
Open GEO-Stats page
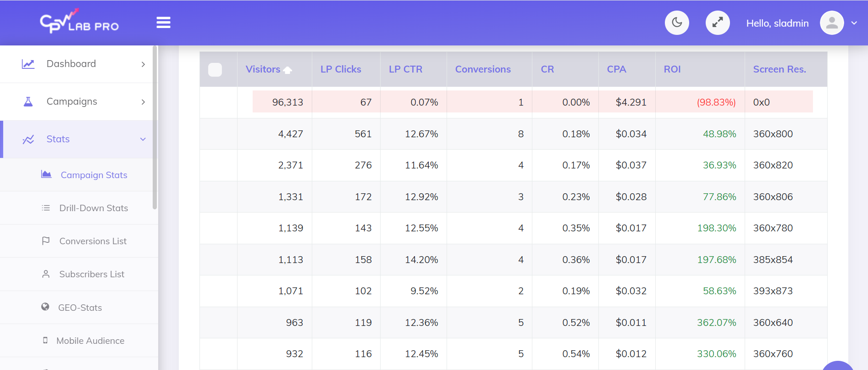(x=80, y=308)
